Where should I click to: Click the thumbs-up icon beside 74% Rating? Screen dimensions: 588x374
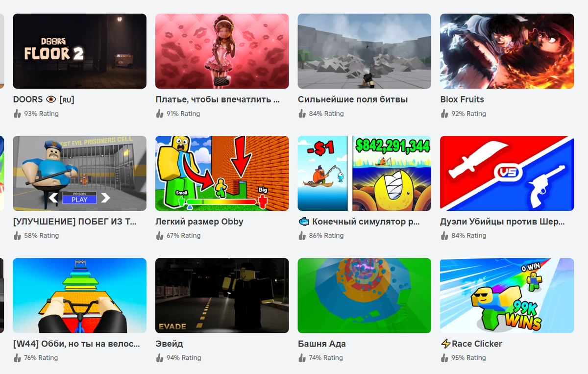302,358
